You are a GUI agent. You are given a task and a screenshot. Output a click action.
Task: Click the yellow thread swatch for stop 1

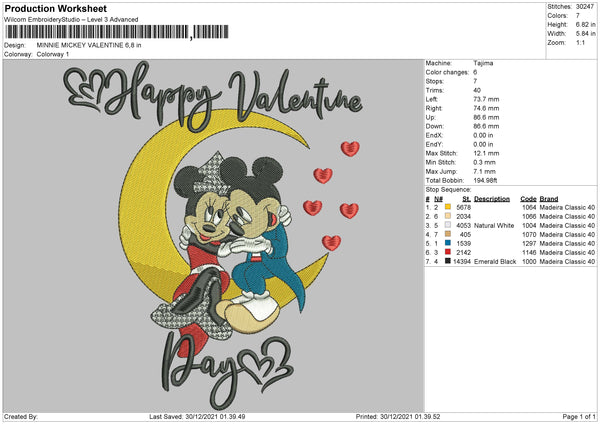pos(448,207)
